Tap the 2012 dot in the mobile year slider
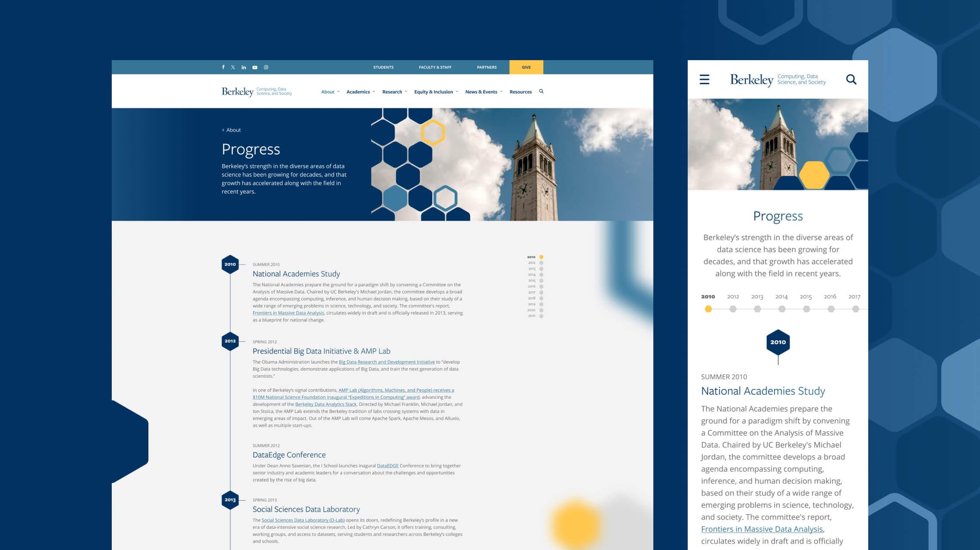The width and height of the screenshot is (980, 550). click(x=733, y=309)
